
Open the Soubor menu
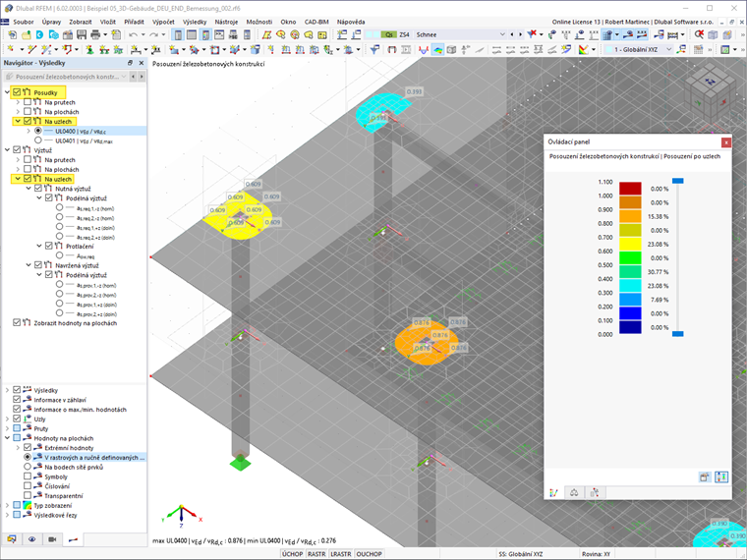pos(24,22)
